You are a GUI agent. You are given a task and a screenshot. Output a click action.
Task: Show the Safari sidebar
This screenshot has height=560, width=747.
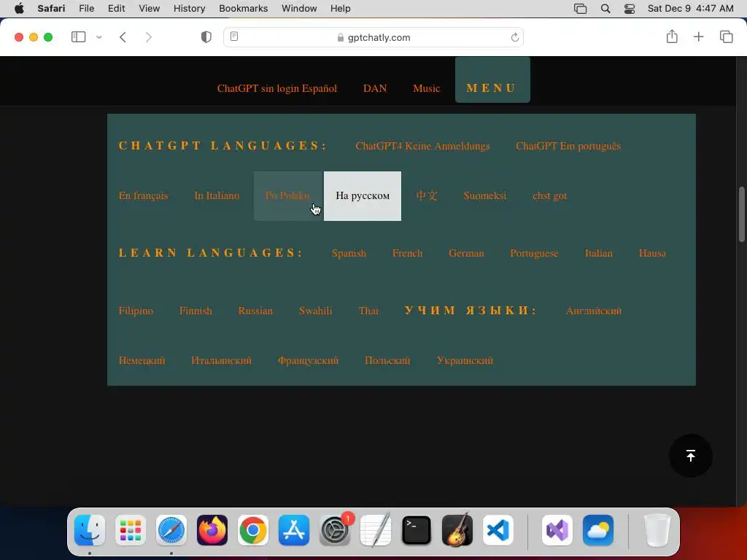click(x=78, y=37)
